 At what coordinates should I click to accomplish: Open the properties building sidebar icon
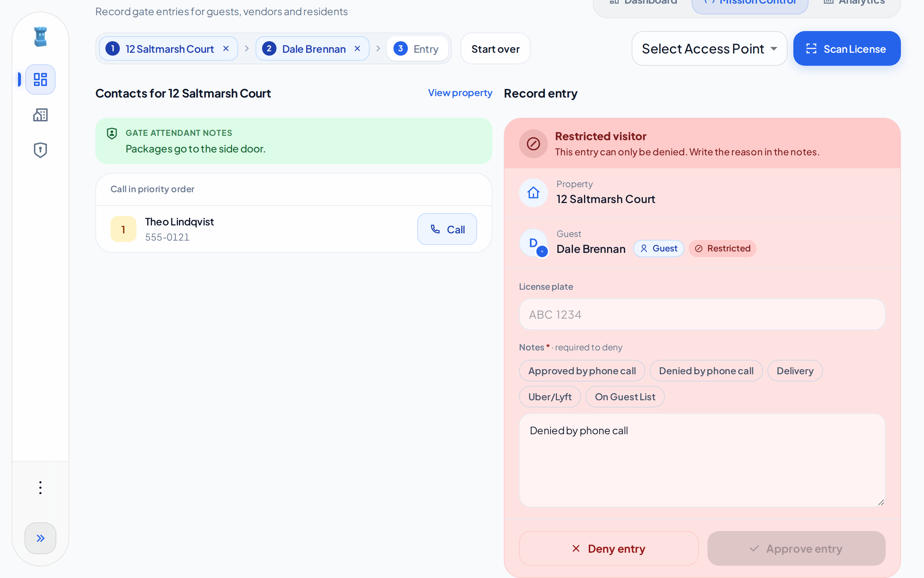tap(40, 115)
